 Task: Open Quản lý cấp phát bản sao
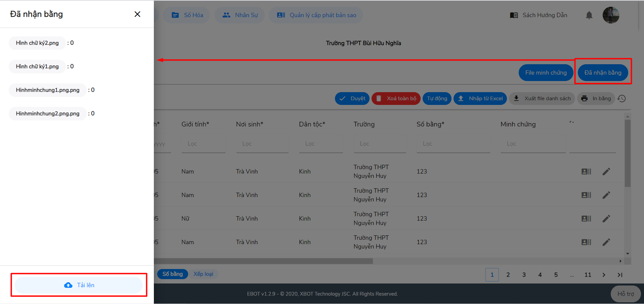(x=316, y=15)
